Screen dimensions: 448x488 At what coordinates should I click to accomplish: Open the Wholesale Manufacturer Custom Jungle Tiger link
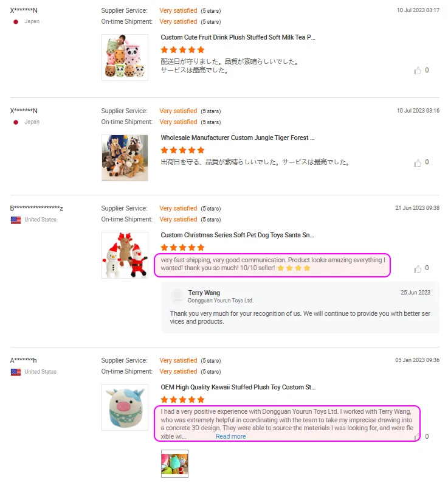[x=238, y=138]
